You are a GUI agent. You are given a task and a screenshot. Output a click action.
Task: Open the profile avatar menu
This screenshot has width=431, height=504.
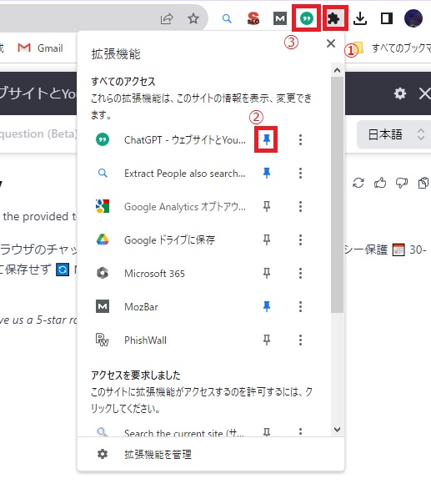coord(413,18)
